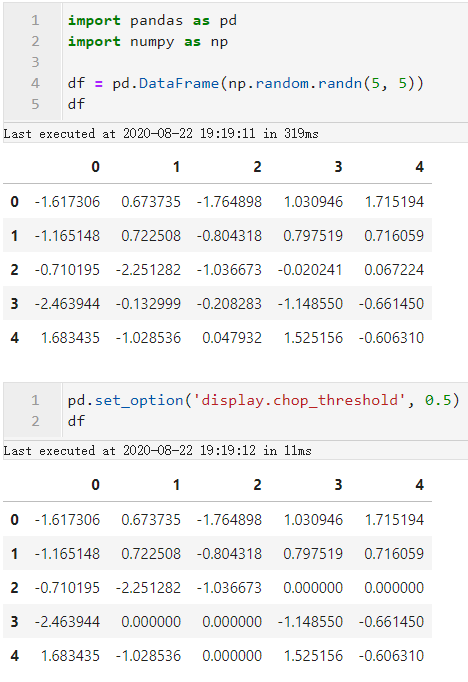The image size is (468, 682).
Task: Select column header 4 in first table
Action: (x=419, y=167)
